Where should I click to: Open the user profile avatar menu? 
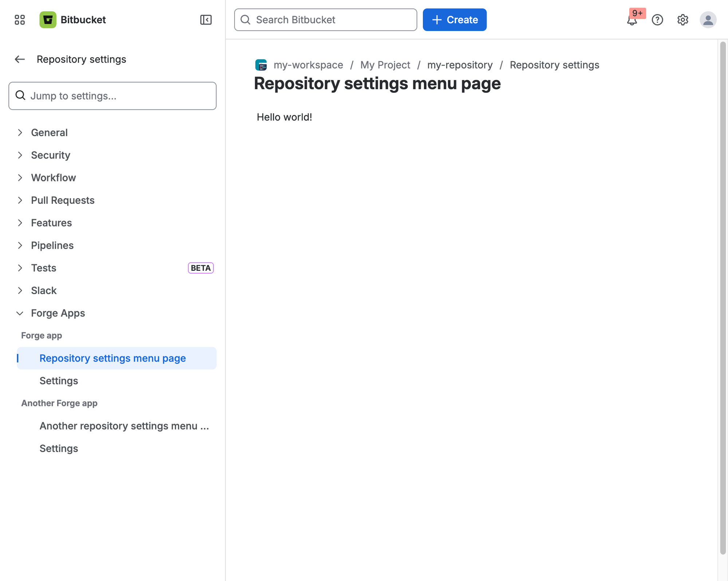[x=708, y=20]
